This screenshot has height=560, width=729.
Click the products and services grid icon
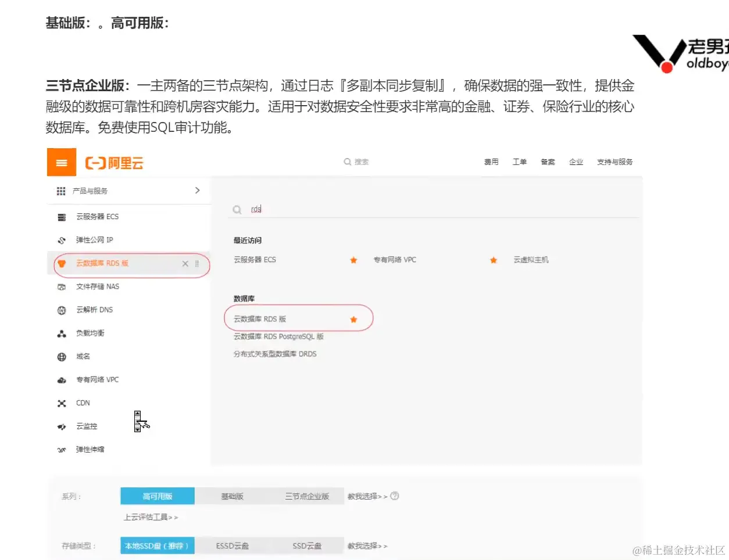coord(61,191)
